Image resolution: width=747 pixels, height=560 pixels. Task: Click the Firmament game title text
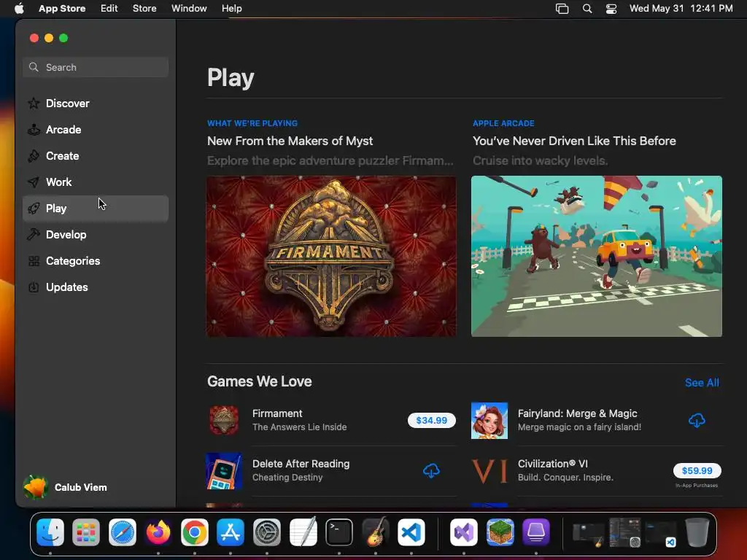pos(277,413)
